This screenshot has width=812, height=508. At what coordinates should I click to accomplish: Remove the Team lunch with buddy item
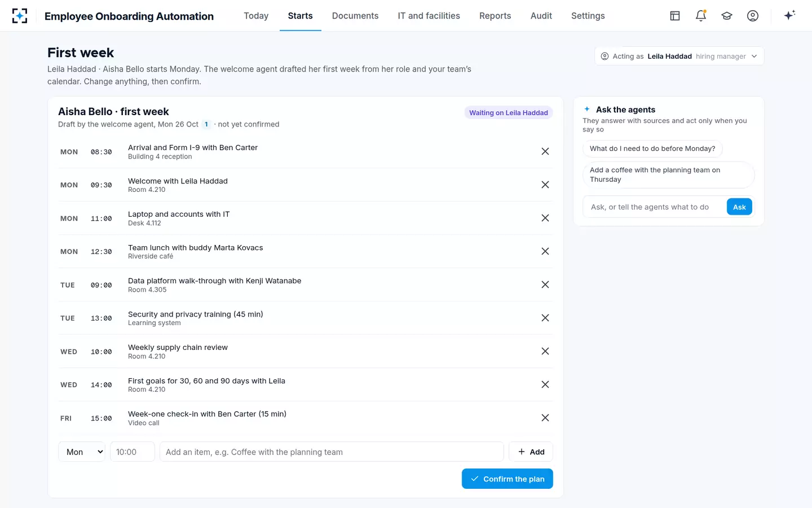coord(545,251)
